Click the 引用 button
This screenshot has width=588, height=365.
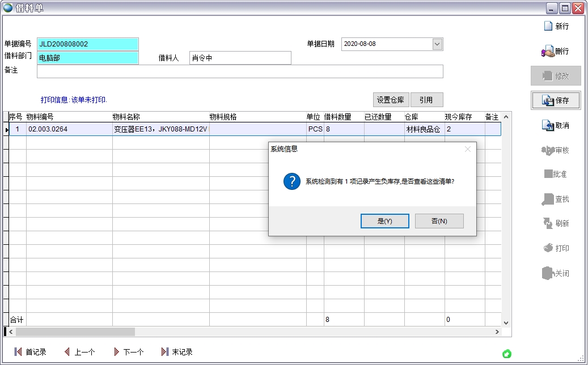tap(426, 100)
